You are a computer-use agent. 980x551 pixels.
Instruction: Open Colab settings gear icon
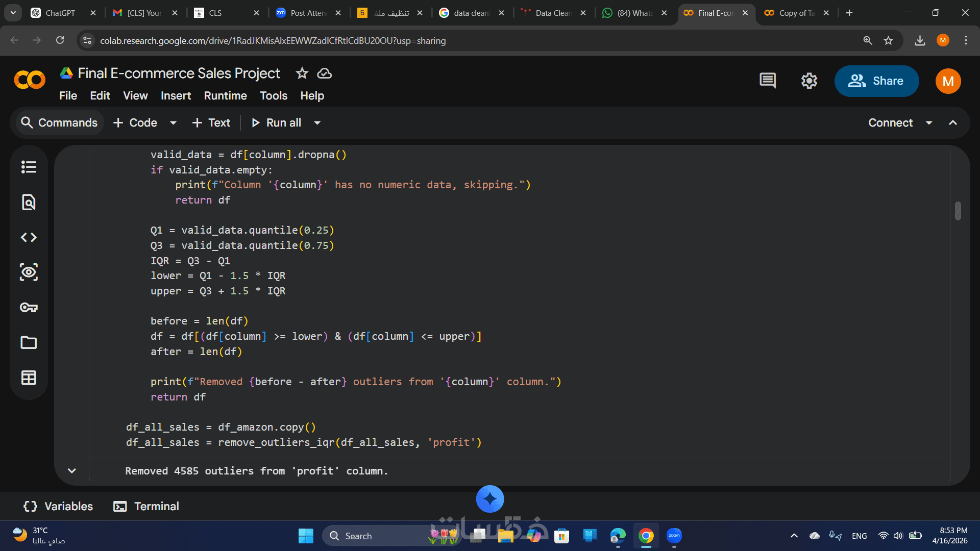point(809,81)
